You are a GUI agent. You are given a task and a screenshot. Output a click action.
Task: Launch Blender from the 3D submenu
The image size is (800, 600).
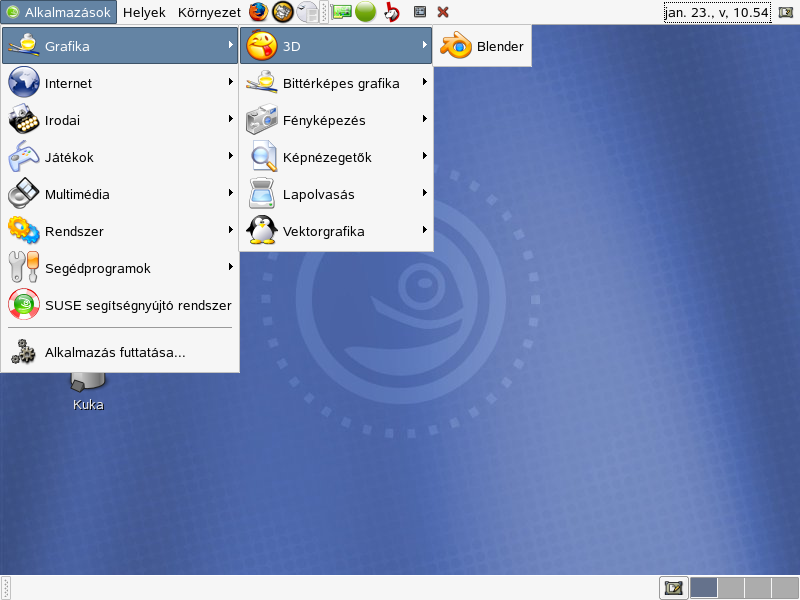point(482,46)
